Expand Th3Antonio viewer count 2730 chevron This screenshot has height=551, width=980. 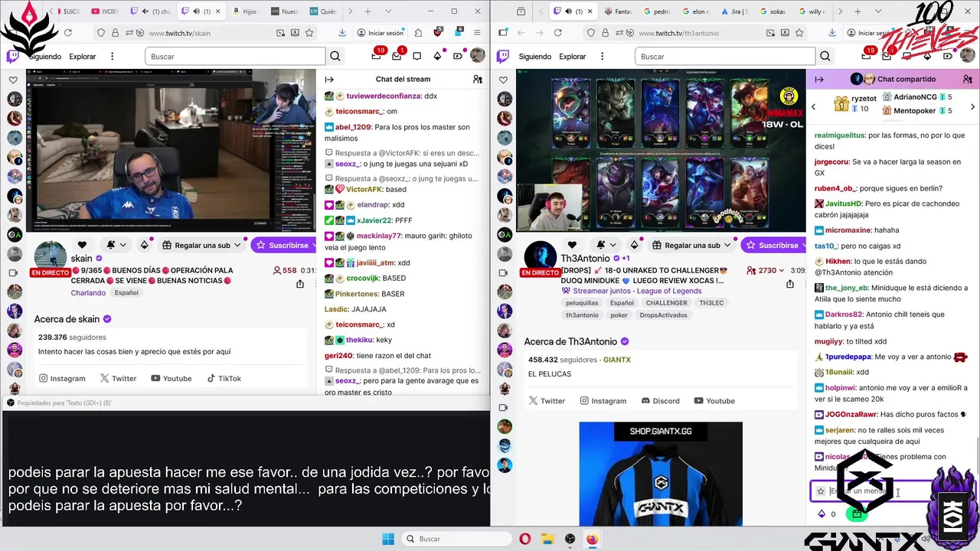coord(781,270)
